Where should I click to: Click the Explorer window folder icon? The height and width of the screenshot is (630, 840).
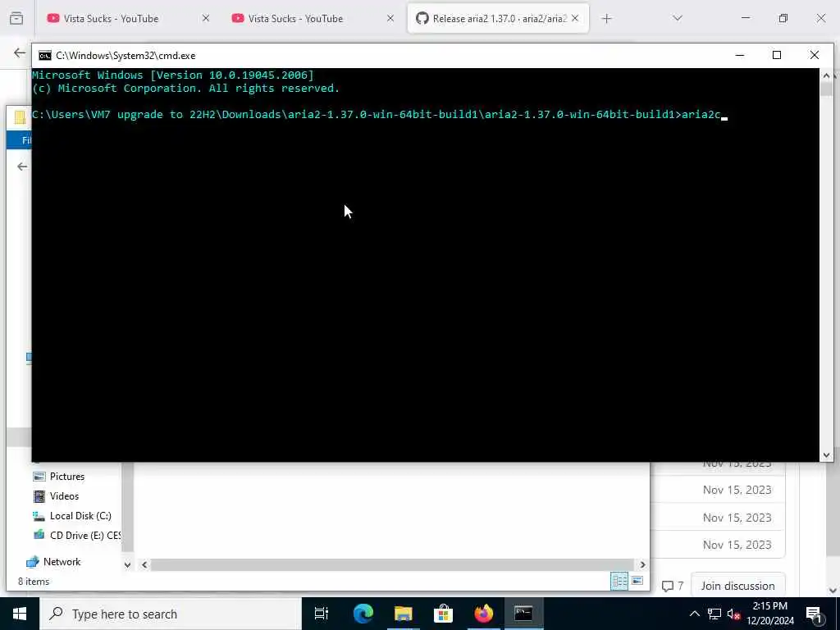point(20,117)
